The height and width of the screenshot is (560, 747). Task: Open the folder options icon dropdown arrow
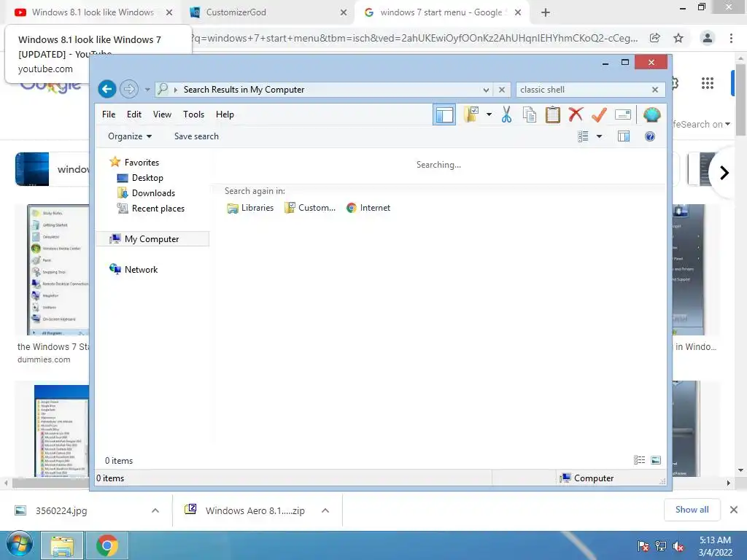point(489,114)
